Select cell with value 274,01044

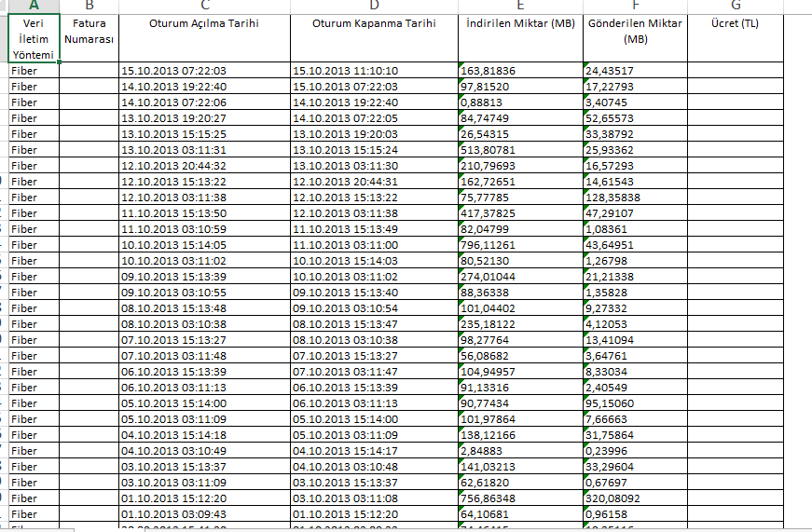[520, 277]
